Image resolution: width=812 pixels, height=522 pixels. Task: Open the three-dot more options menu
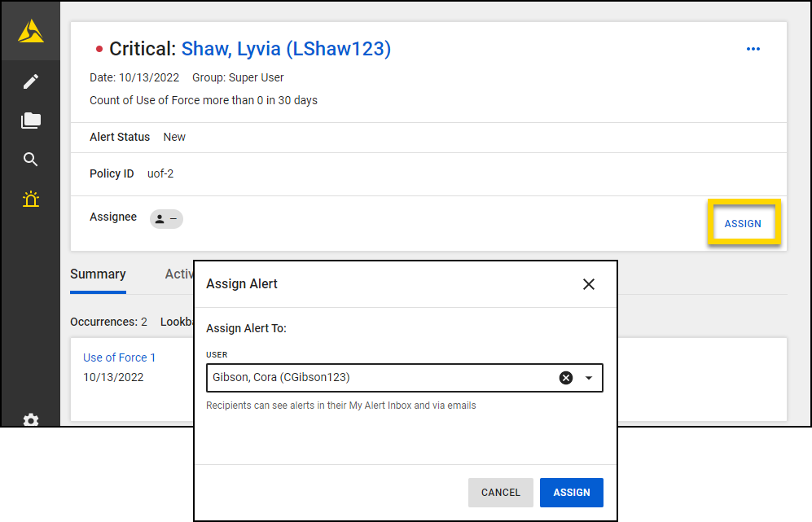[753, 50]
